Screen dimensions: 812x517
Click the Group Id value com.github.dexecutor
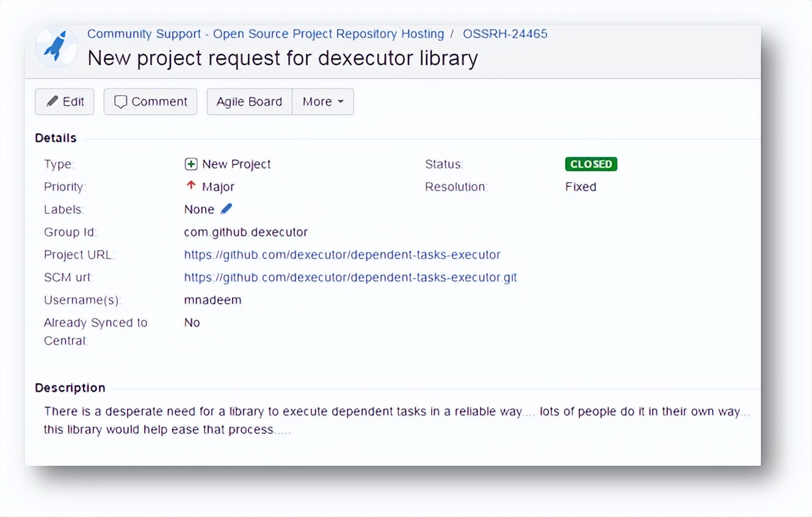[x=246, y=232]
